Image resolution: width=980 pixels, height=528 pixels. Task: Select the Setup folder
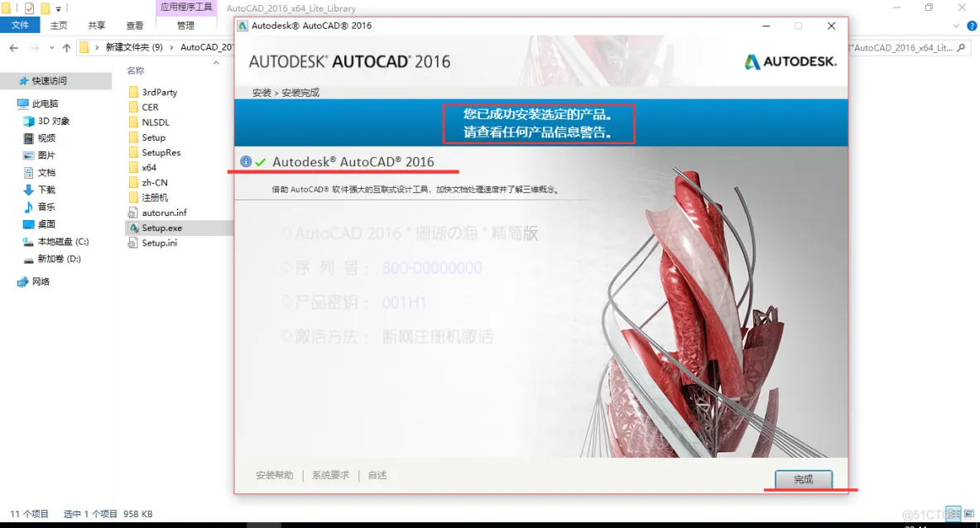153,137
